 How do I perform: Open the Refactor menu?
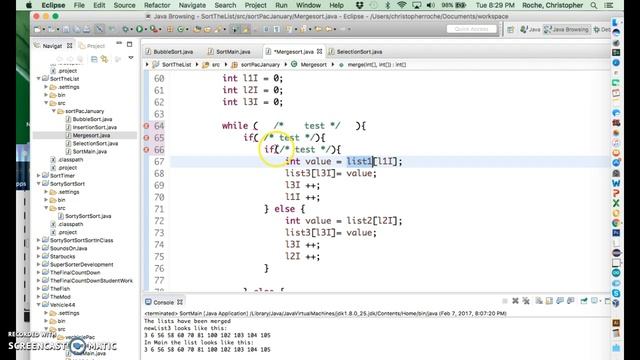click(157, 5)
